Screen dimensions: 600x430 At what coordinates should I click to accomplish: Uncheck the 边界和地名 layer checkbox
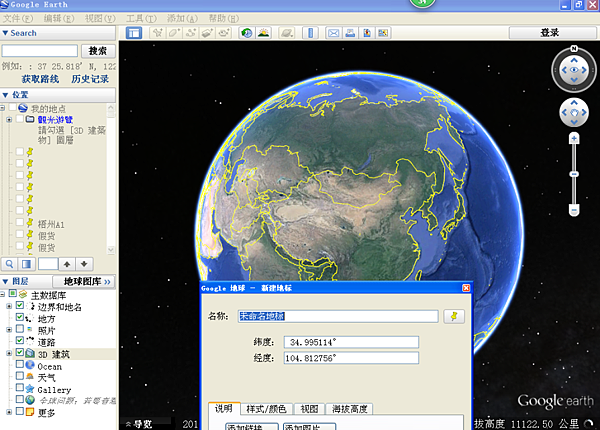pos(20,305)
